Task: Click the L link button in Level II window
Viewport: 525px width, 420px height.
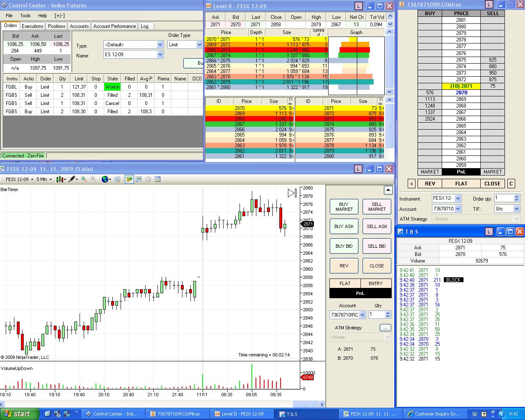Action: click(359, 6)
